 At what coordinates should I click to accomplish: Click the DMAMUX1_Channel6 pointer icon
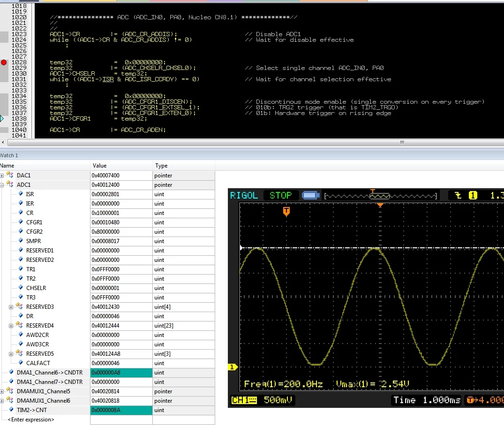coord(10,400)
